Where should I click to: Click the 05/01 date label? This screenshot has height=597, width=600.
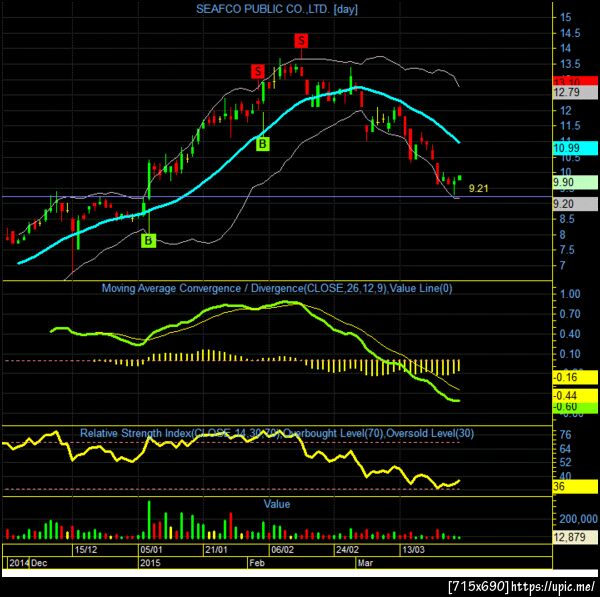pos(152,550)
